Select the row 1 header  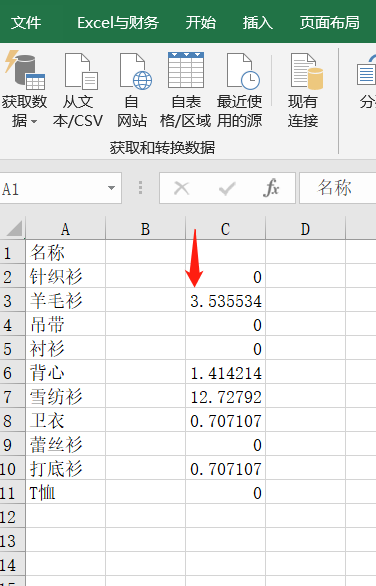coord(12,252)
